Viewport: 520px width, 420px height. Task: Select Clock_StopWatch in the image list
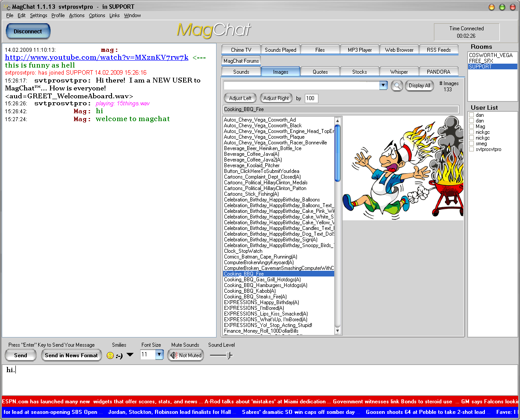[243, 251]
